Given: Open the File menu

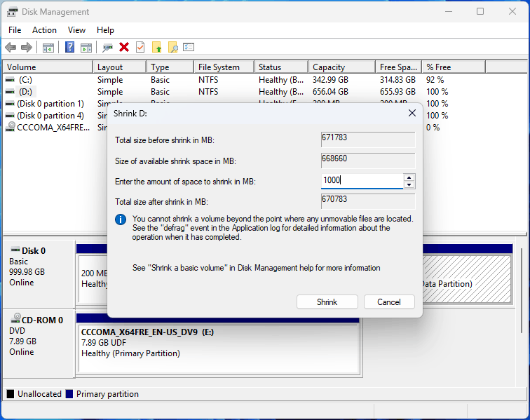Looking at the screenshot, I should coord(15,30).
